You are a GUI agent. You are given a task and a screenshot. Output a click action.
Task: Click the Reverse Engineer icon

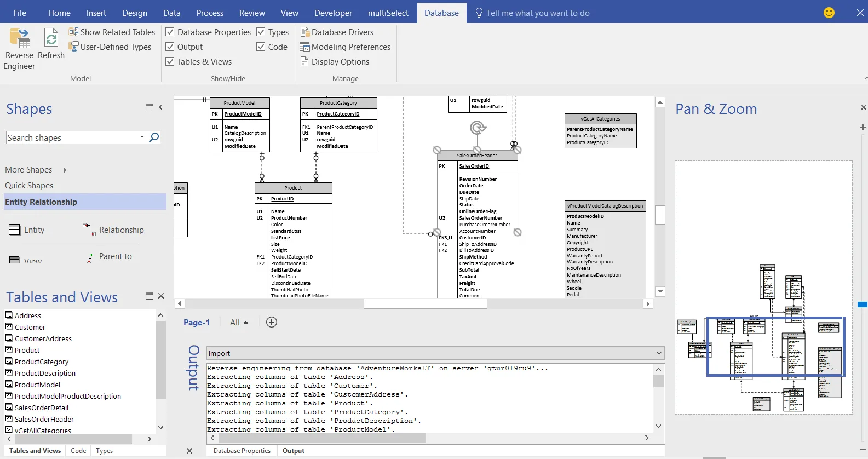coord(20,38)
